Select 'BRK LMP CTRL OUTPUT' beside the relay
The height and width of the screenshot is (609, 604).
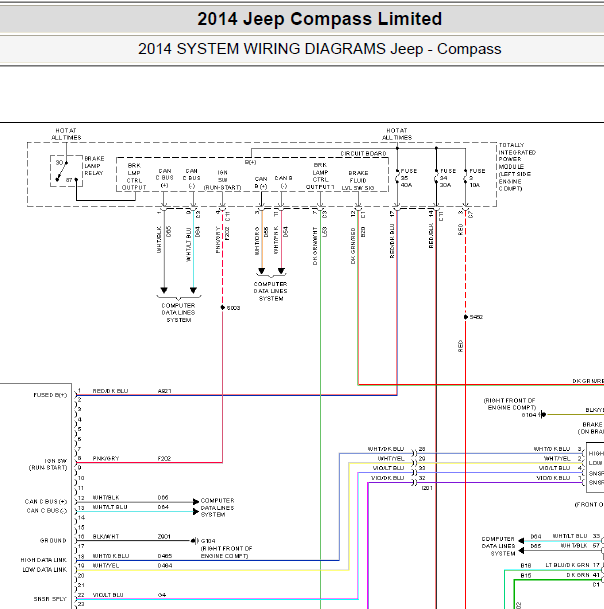tap(134, 176)
